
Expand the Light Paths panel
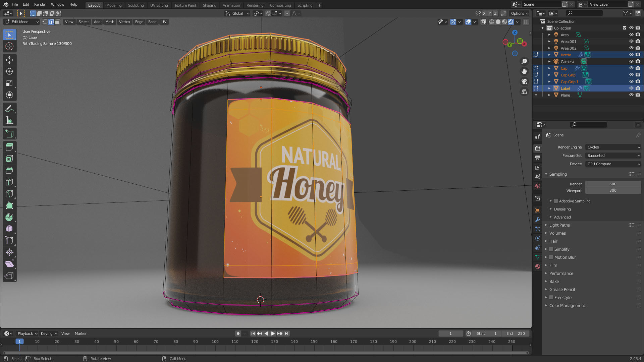[x=559, y=225]
